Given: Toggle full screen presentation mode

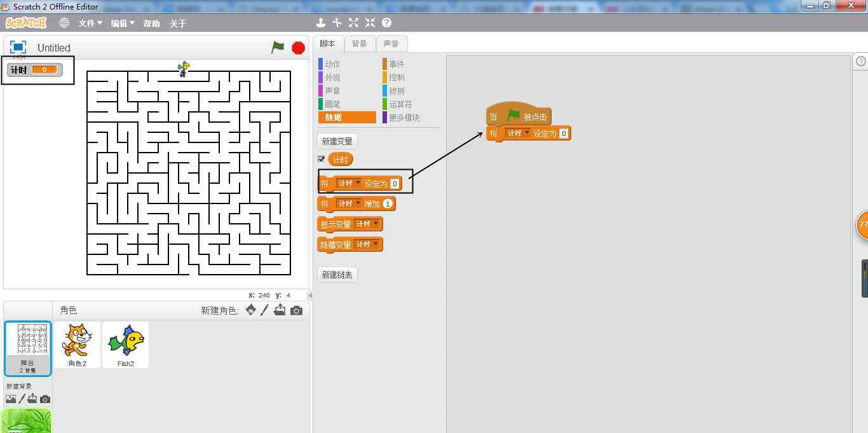Looking at the screenshot, I should click(x=18, y=47).
